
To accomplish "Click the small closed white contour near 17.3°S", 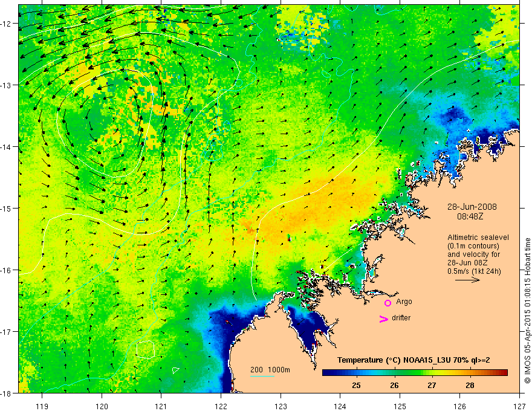I will click(x=146, y=349).
